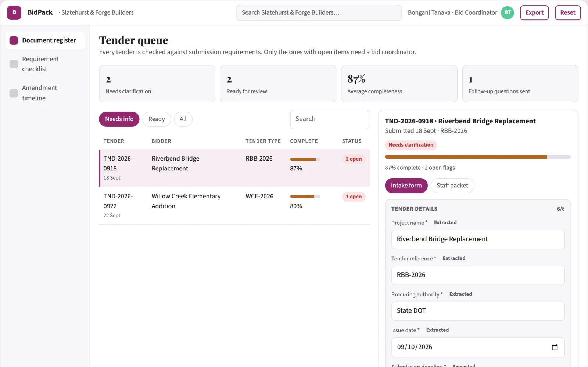Screen dimensions: 588x367
Task: Click the Reset button
Action: point(568,12)
